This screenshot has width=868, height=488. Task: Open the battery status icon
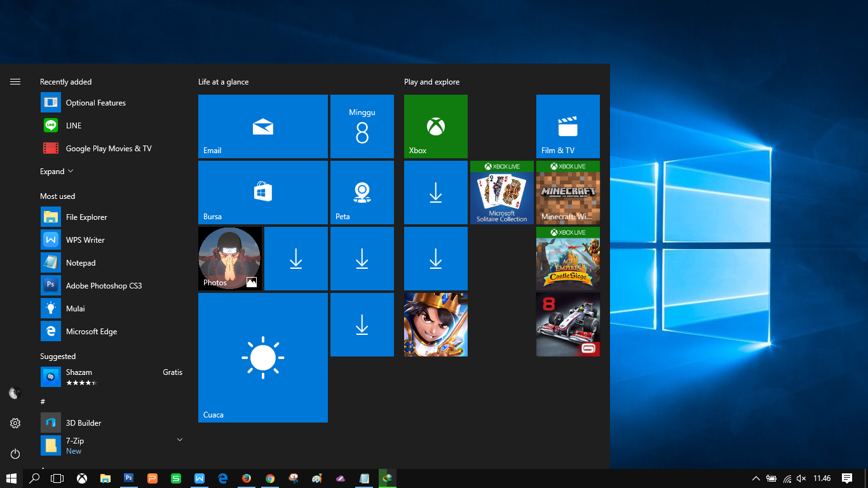(771, 478)
